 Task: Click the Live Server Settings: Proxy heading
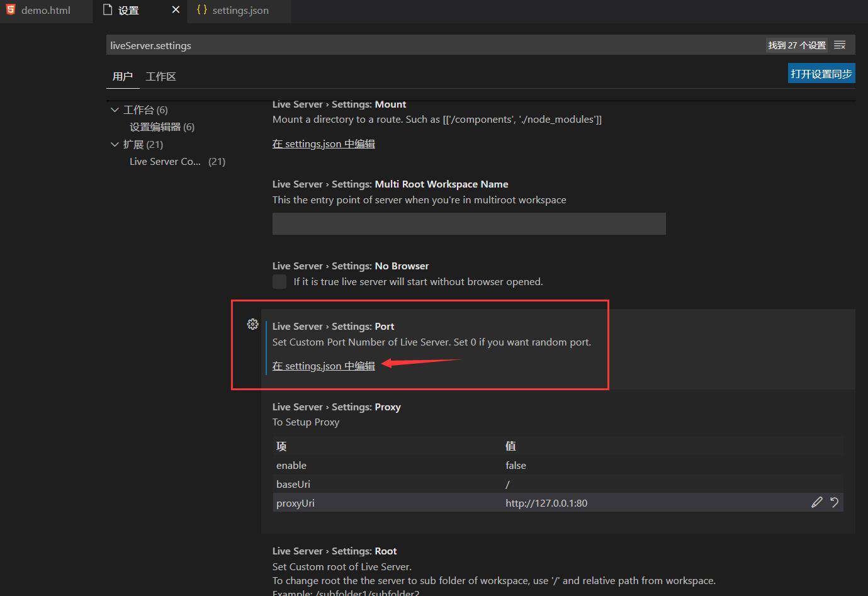click(337, 407)
